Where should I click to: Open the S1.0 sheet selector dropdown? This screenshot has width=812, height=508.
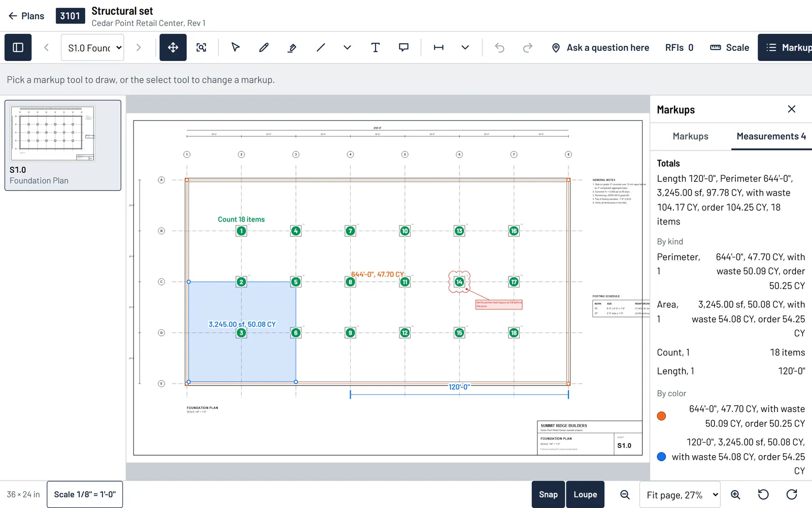pos(92,47)
